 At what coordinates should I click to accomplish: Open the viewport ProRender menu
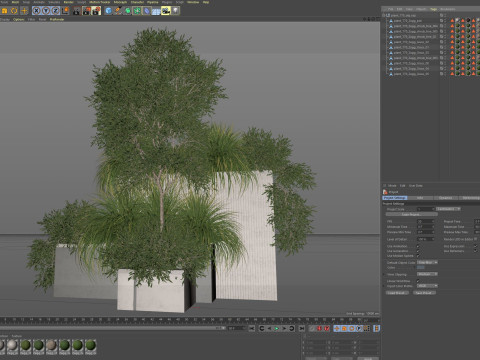click(x=57, y=19)
